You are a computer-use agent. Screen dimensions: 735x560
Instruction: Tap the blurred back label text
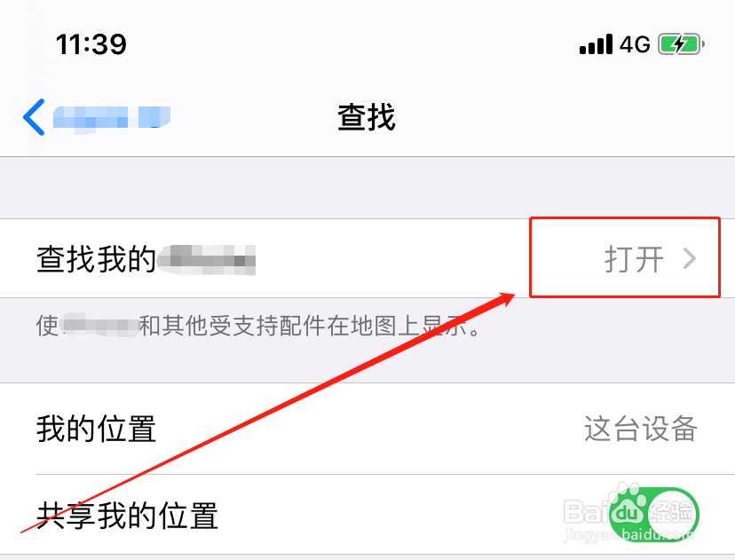coord(112,117)
